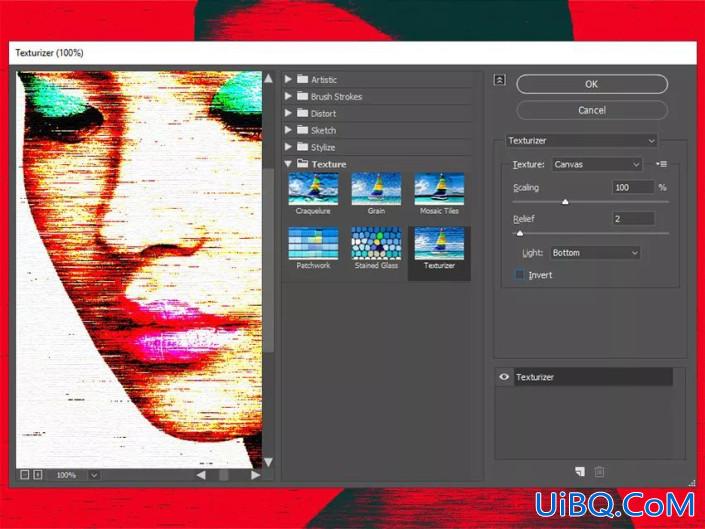Viewport: 705px width, 529px height.
Task: Click the Brush Strokes folder icon
Action: [x=303, y=96]
